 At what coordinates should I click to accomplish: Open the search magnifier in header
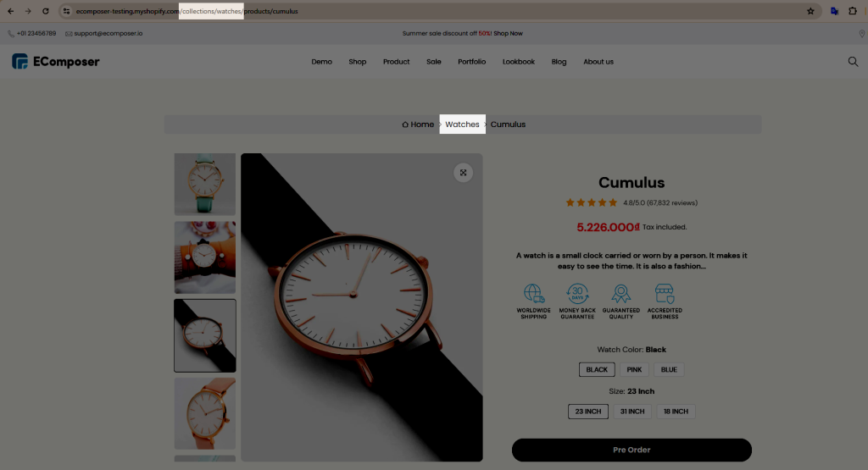click(853, 61)
